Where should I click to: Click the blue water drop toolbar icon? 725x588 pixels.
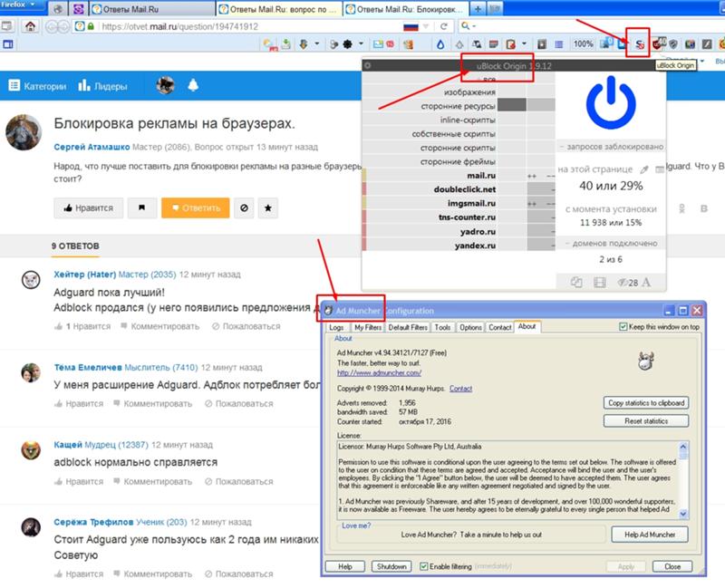[x=440, y=44]
